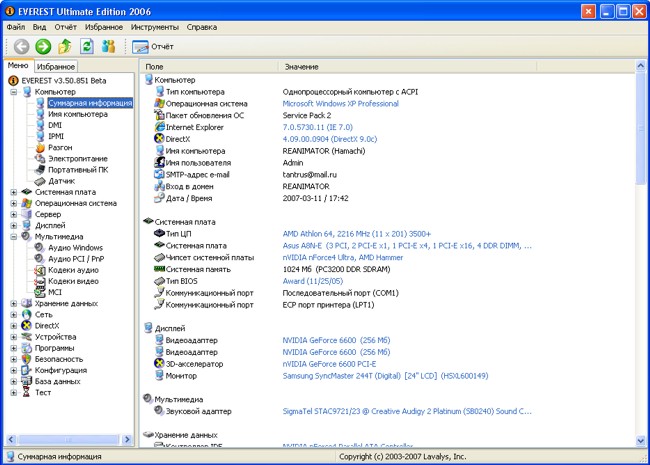Click the DMI tree item icon
The height and width of the screenshot is (465, 650).
click(40, 125)
